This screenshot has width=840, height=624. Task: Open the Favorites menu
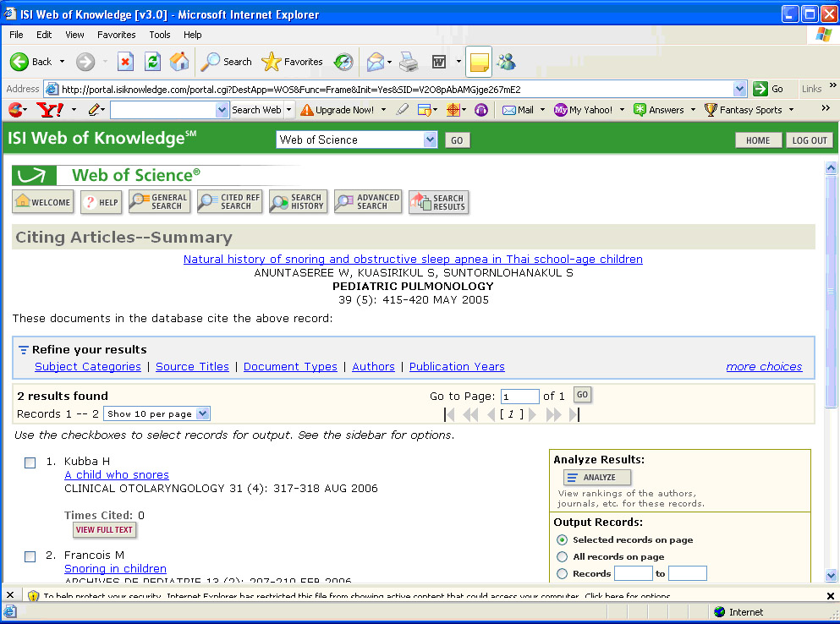pyautogui.click(x=116, y=35)
